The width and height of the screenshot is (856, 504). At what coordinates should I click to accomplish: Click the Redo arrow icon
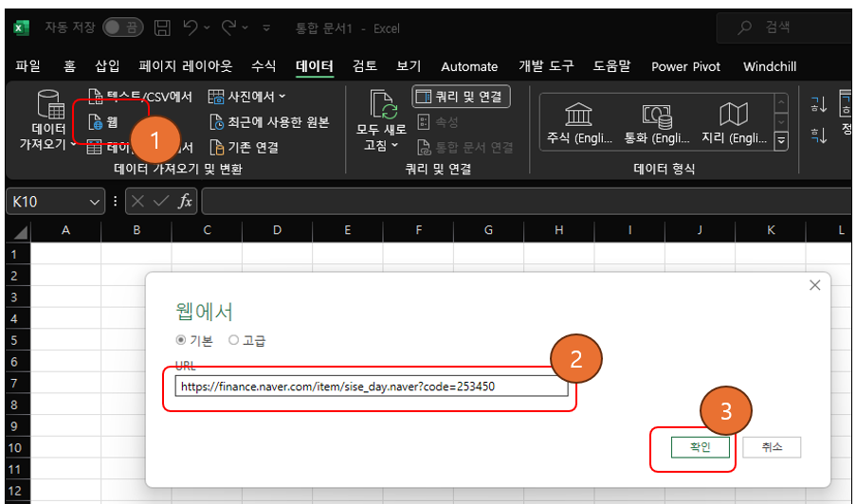(228, 27)
